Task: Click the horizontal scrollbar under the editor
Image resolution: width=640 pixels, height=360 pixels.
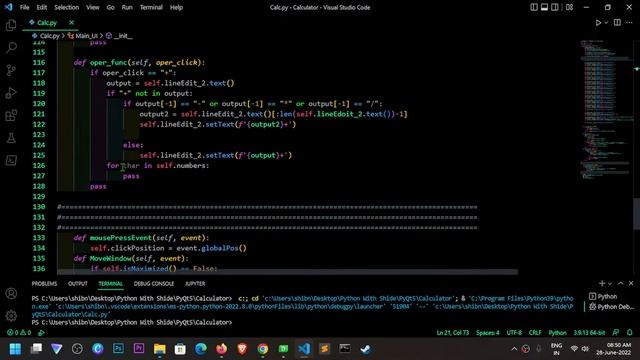Action: point(287,272)
